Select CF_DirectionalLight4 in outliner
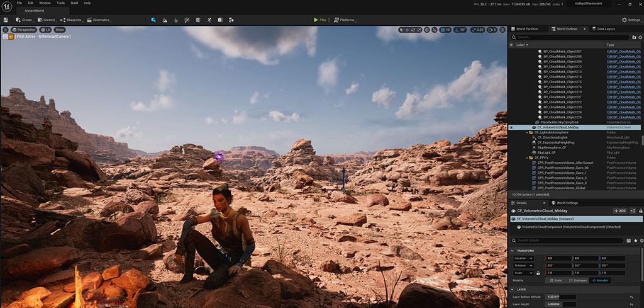Screen dimensions: 644x308 click(x=551, y=137)
